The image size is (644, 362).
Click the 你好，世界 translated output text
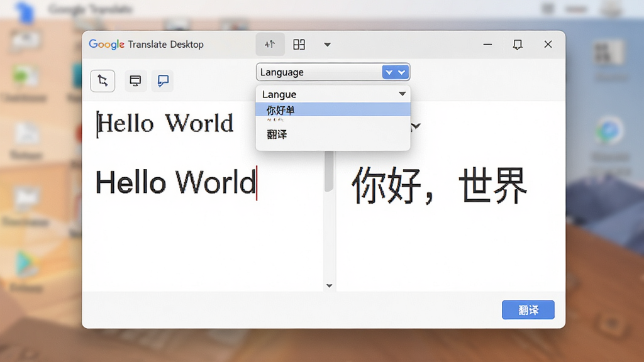click(x=440, y=185)
